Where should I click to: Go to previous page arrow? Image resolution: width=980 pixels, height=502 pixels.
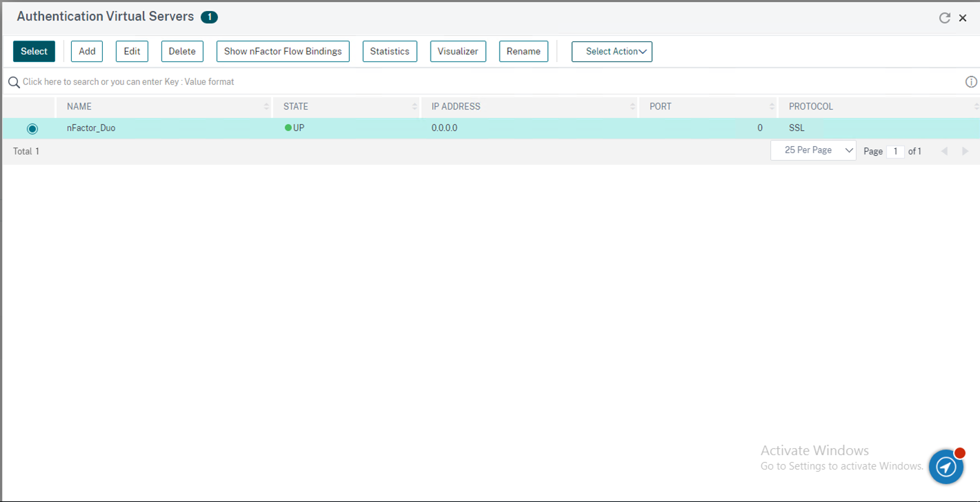[944, 151]
